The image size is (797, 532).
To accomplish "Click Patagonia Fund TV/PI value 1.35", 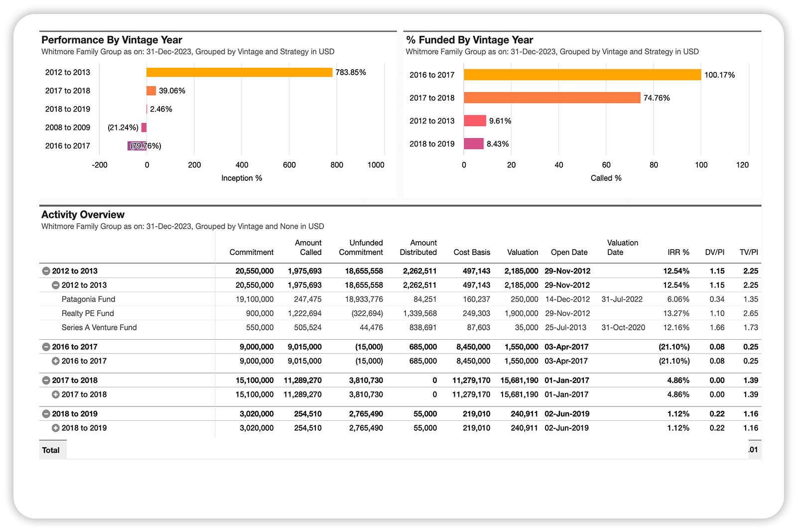I will coord(751,299).
